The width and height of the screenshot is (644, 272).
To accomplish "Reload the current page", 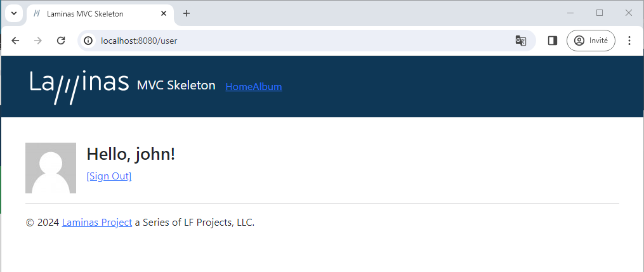I will click(x=61, y=41).
